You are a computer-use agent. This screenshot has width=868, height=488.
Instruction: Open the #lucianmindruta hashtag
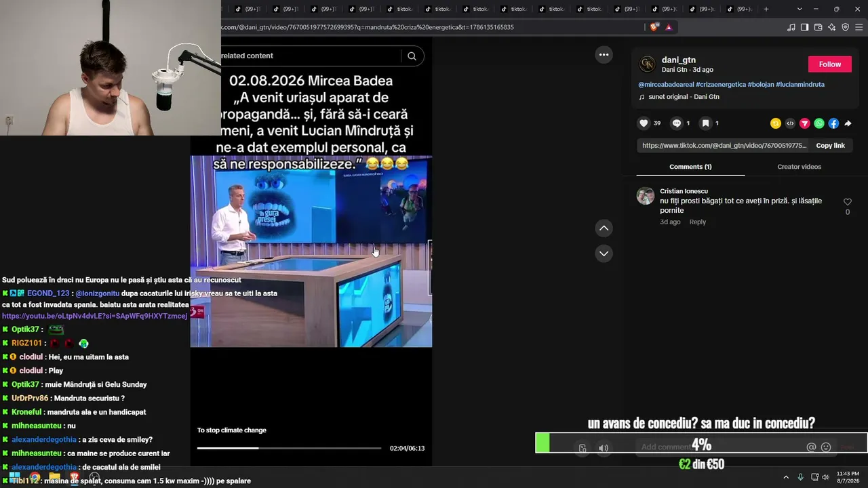[800, 85]
